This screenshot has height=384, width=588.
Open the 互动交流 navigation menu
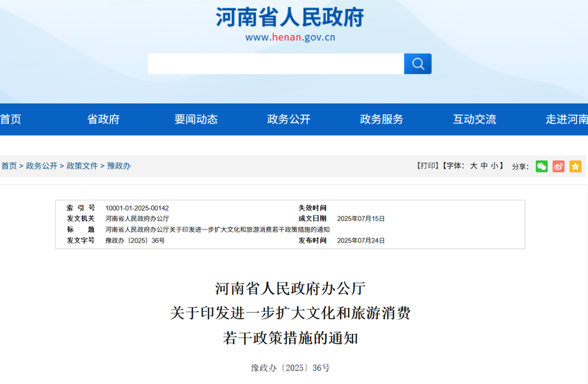point(474,119)
